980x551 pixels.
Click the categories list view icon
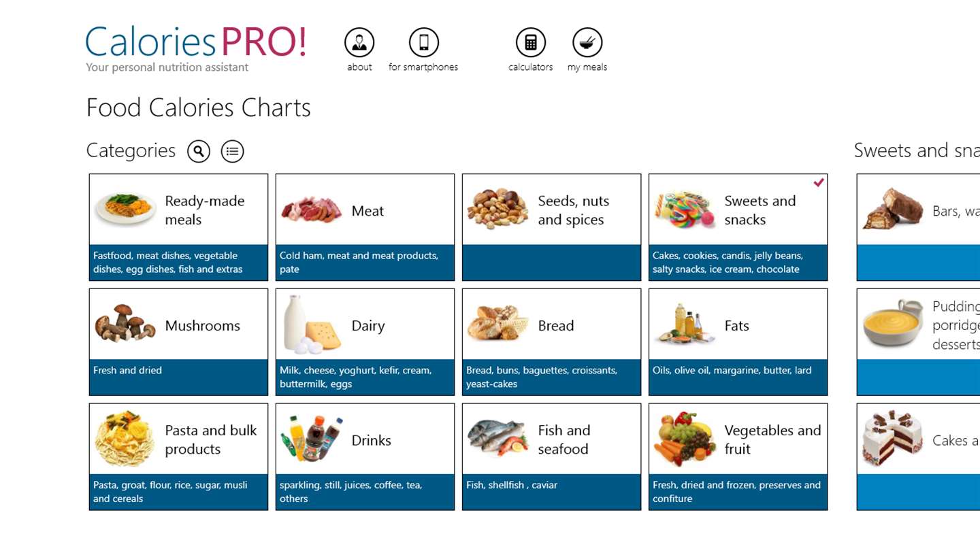232,151
